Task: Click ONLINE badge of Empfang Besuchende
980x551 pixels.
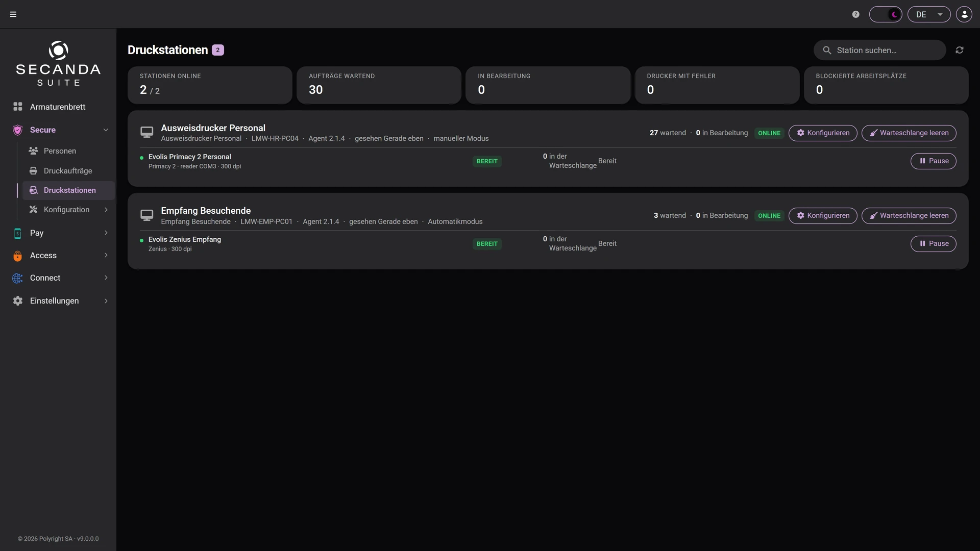Action: click(x=769, y=216)
